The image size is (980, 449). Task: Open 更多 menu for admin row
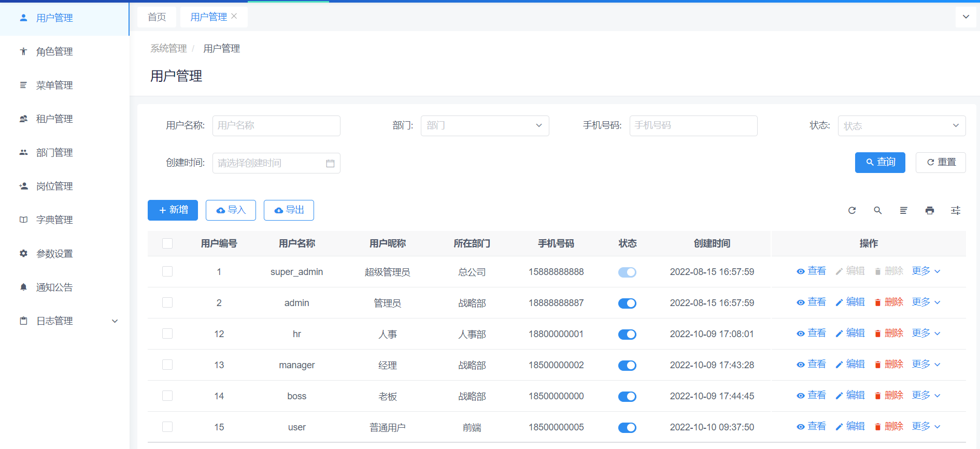926,302
